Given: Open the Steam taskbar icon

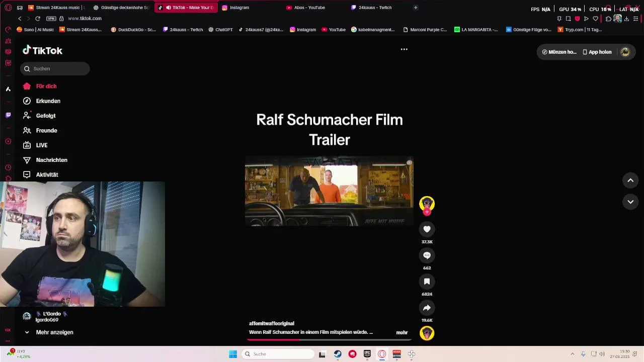Looking at the screenshot, I should click(x=338, y=354).
